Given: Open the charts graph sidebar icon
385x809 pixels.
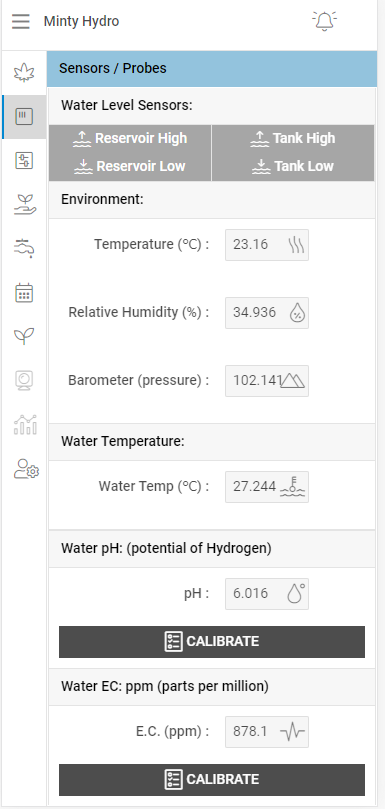Looking at the screenshot, I should (25, 424).
